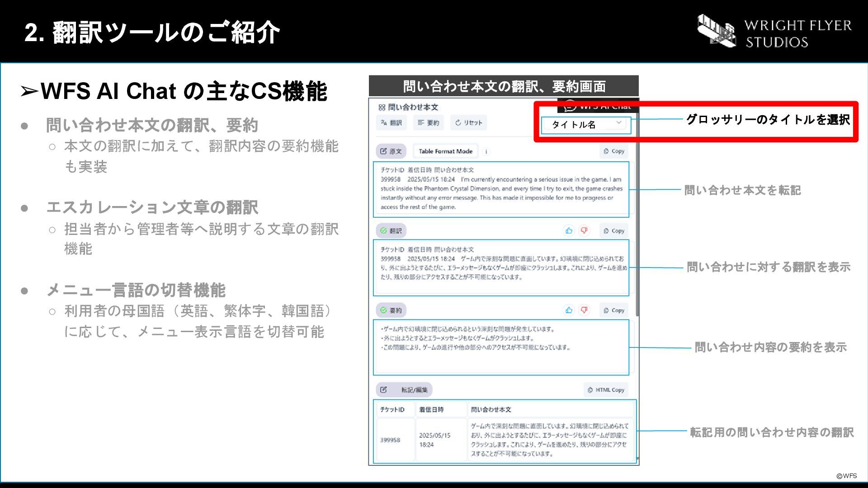The width and height of the screenshot is (868, 488).
Task: Click the dark banner 問い合わせ本文の翻訳、要約画面
Action: coord(504,86)
